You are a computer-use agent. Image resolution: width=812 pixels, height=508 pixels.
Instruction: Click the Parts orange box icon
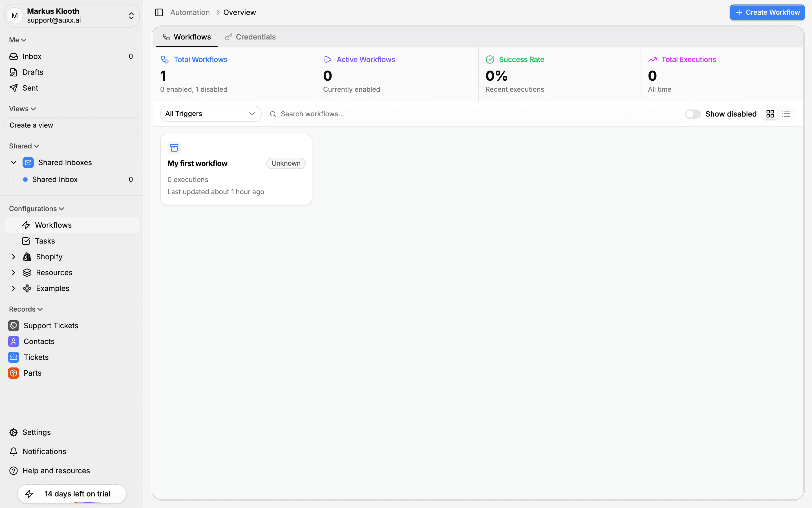point(14,373)
